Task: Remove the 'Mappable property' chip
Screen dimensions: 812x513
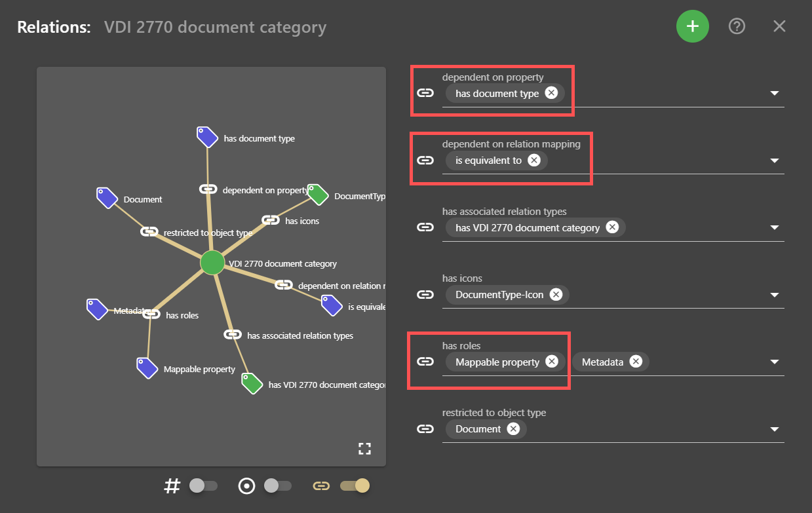Action: click(552, 362)
